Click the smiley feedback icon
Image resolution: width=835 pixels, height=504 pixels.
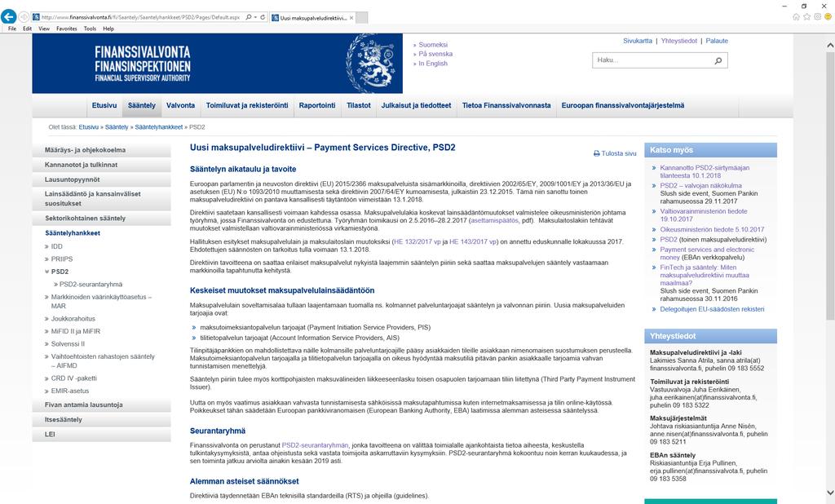click(x=828, y=17)
